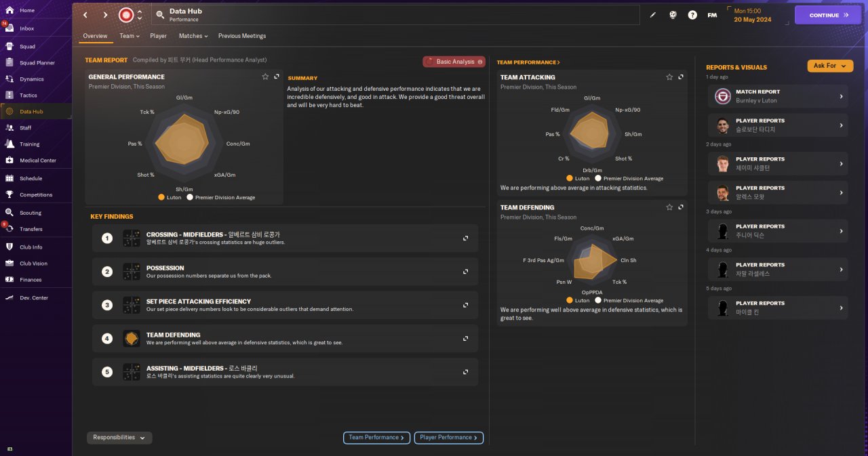Open the Training sidebar icon
The height and width of the screenshot is (456, 868).
tap(9, 144)
